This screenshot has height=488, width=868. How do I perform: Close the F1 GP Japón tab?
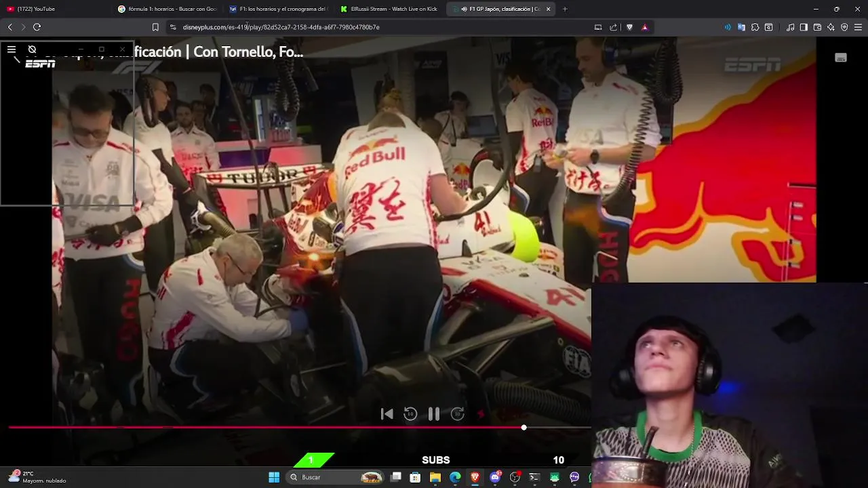click(548, 9)
